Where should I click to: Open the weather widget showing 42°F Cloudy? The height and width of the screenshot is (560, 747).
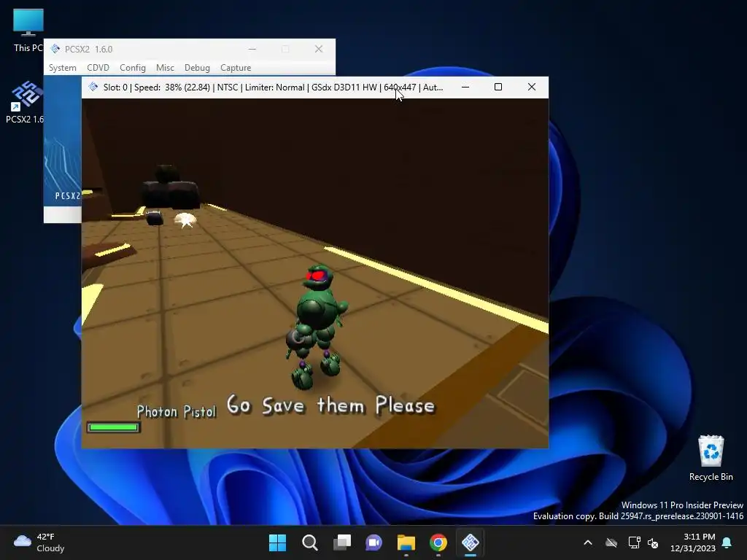[39, 542]
